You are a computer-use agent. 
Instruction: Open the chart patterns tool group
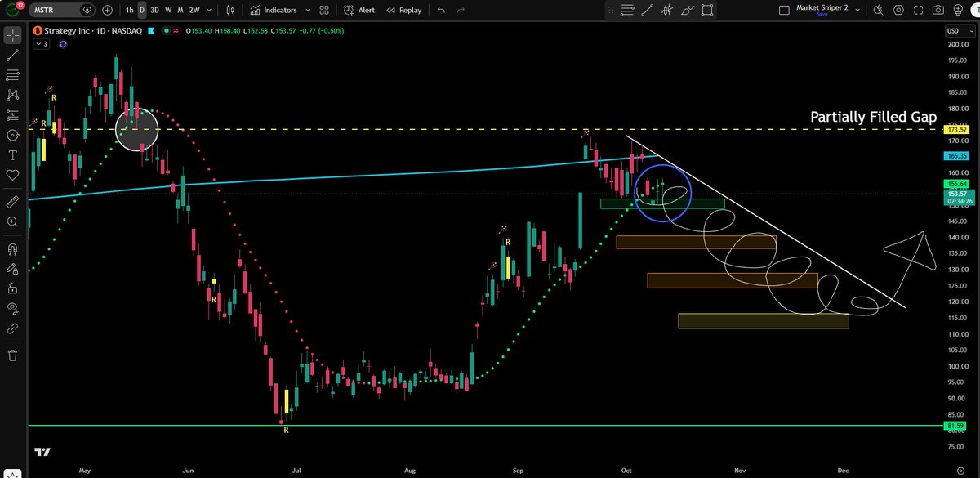pos(13,96)
